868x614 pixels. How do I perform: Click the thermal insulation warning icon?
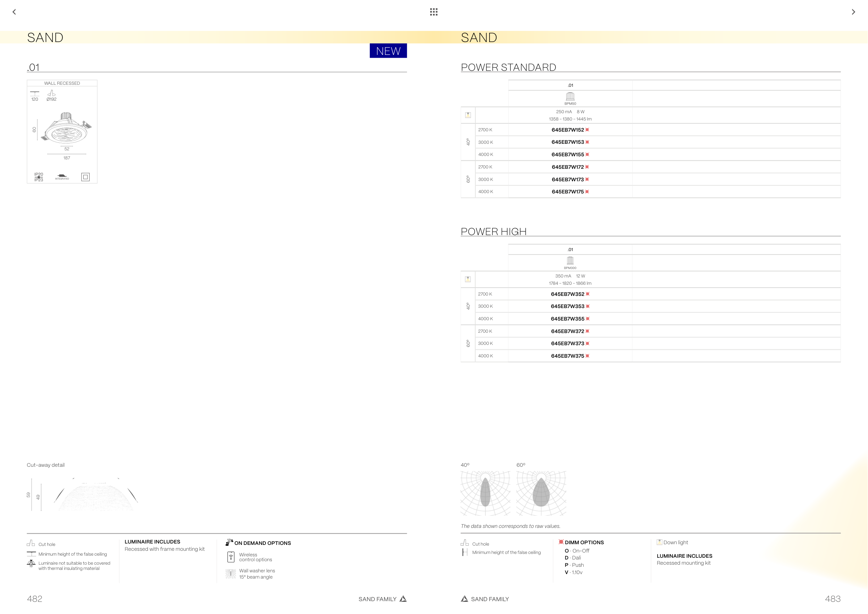pos(31,564)
